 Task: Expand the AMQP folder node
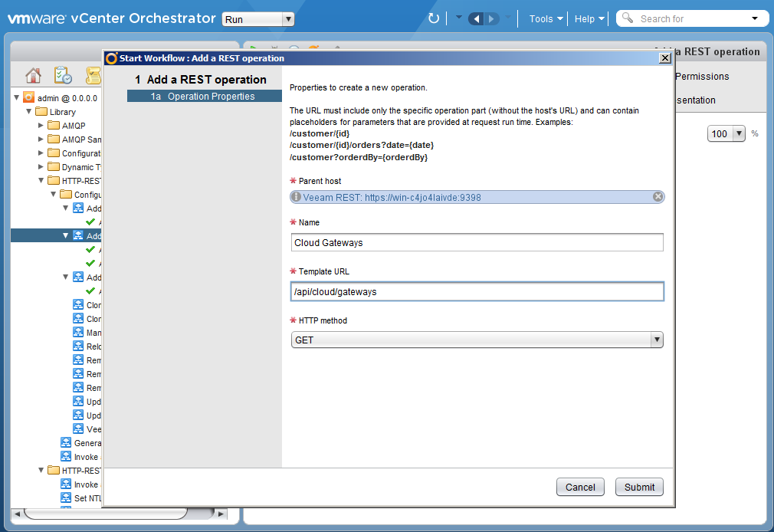(41, 126)
